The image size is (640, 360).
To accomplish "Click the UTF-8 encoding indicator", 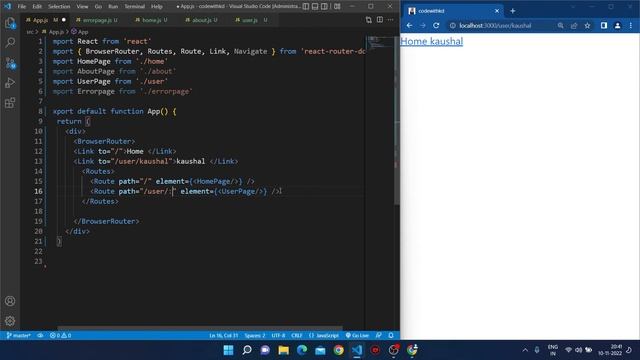I will point(278,336).
